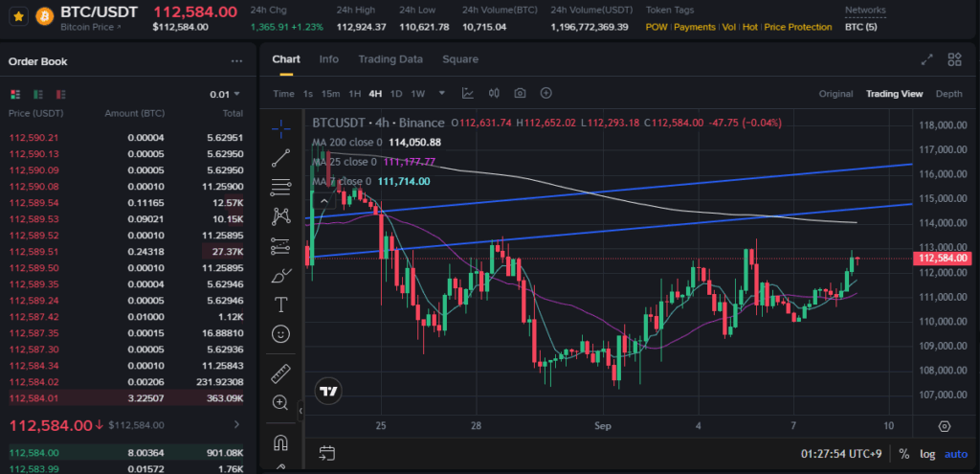Collapse the drawing toolbar with side arrow
The height and width of the screenshot is (474, 980).
coord(301,411)
